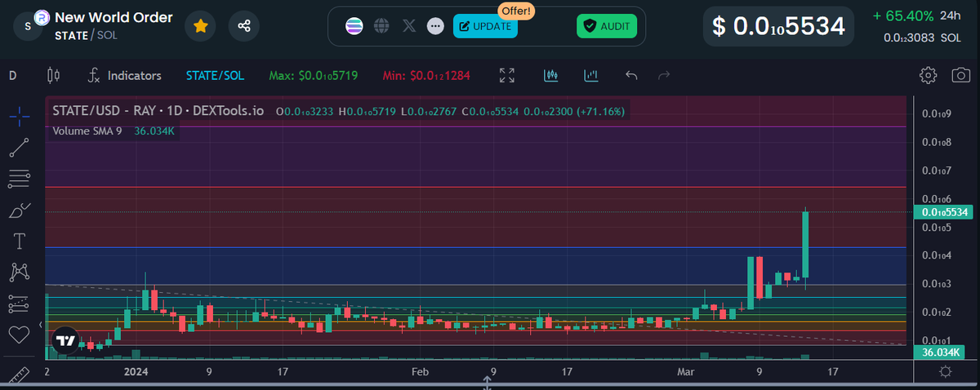Viewport: 980px width, 390px height.
Task: Click the Offer! badge
Action: (x=516, y=11)
